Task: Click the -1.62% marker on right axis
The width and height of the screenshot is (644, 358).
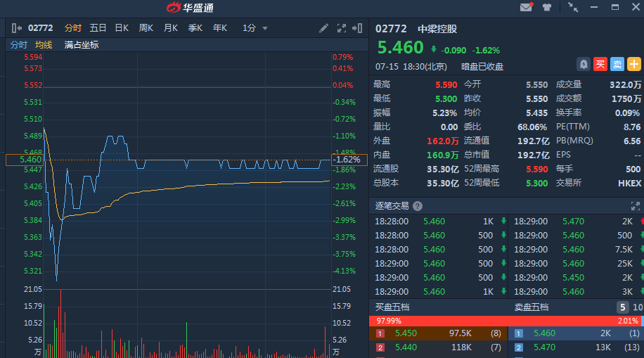Action: click(x=349, y=160)
